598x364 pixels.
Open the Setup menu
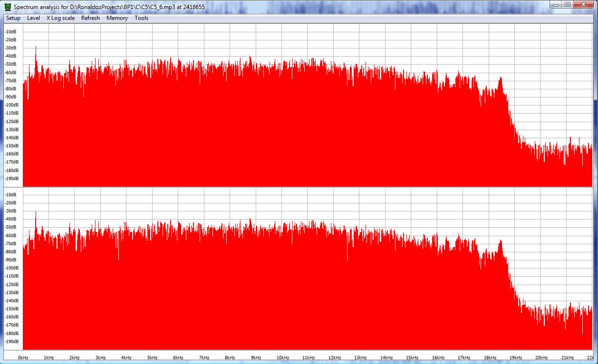click(x=13, y=18)
